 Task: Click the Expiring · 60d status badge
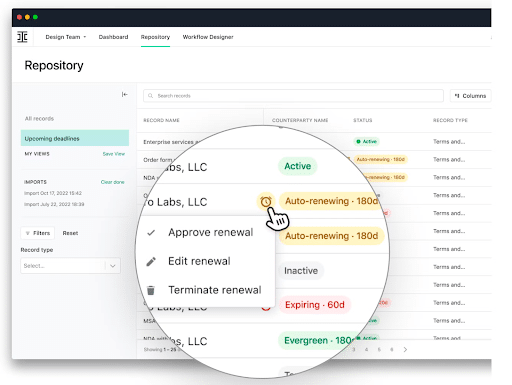click(315, 305)
